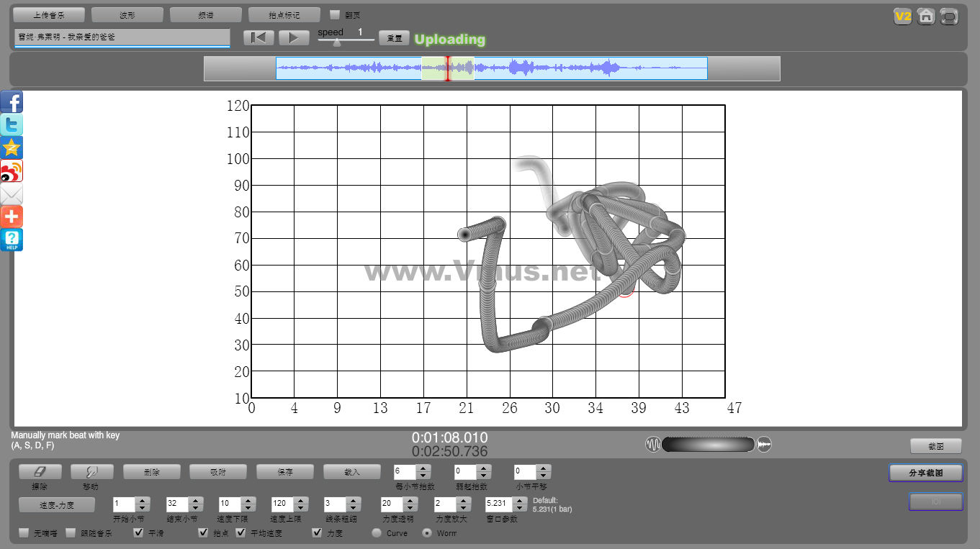Enable the 翻页 page-flip checkbox
This screenshot has width=980, height=549.
tap(335, 14)
